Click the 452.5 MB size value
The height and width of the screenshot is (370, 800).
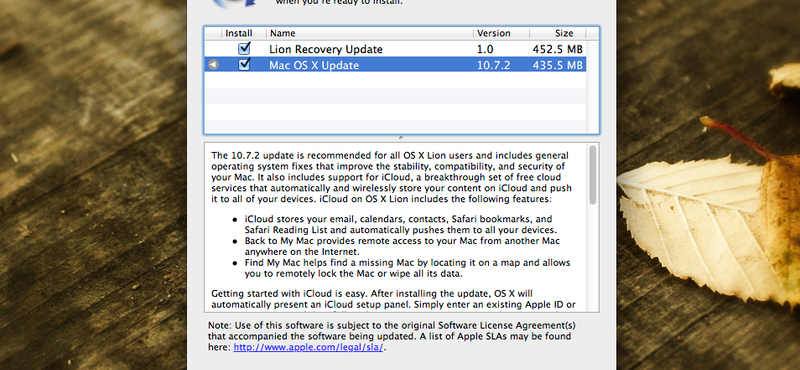pos(558,50)
